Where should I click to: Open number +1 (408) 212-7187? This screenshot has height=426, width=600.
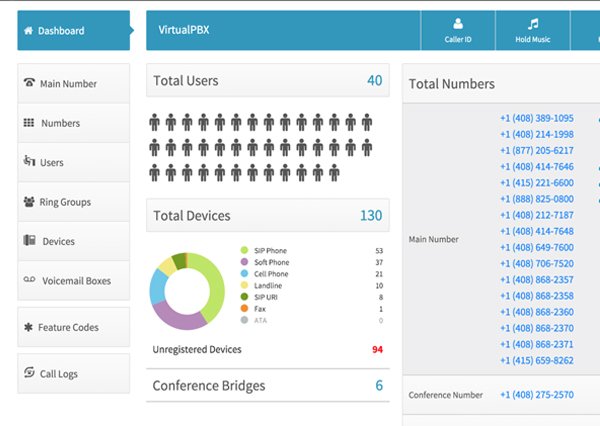pos(537,215)
